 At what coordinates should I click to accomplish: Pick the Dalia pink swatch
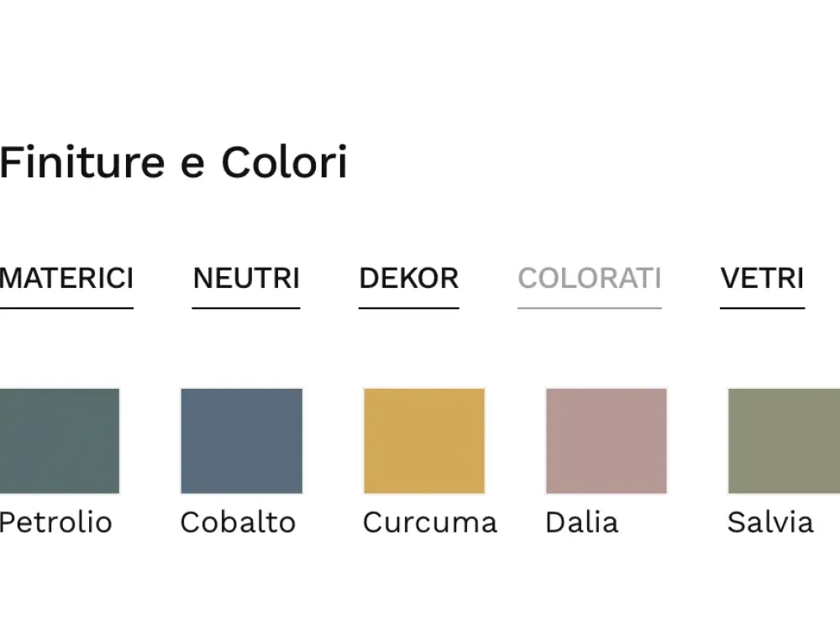pyautogui.click(x=606, y=441)
